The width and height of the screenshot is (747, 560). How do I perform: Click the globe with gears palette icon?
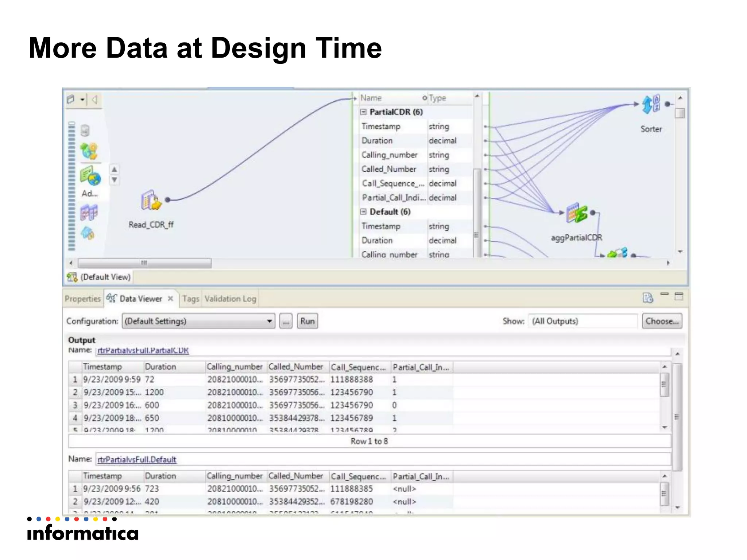[x=89, y=151]
